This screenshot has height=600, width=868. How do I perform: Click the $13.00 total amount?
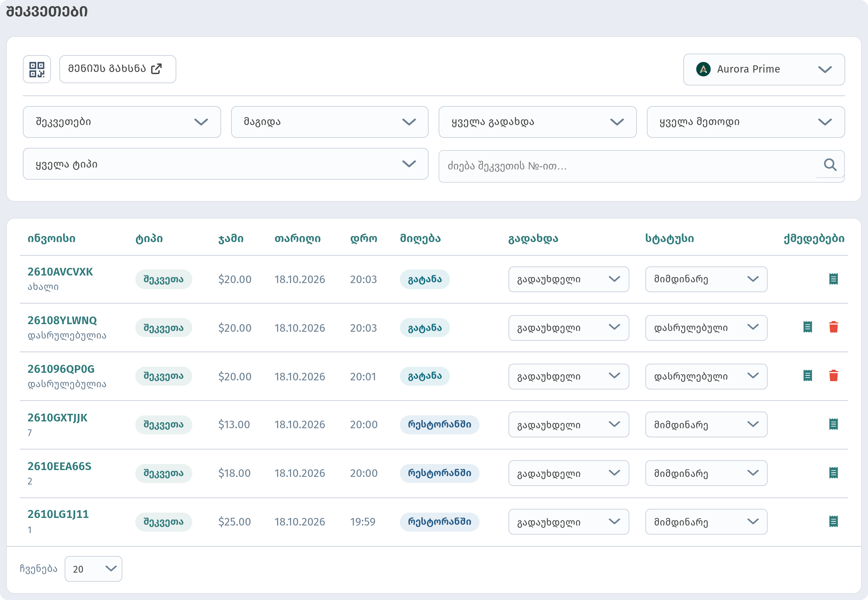[x=234, y=424]
